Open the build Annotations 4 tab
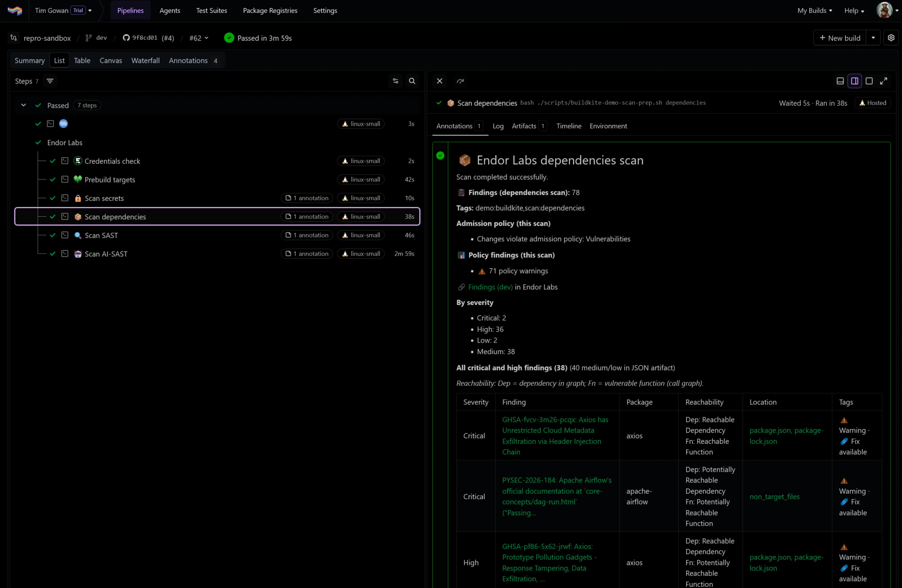 (x=194, y=60)
